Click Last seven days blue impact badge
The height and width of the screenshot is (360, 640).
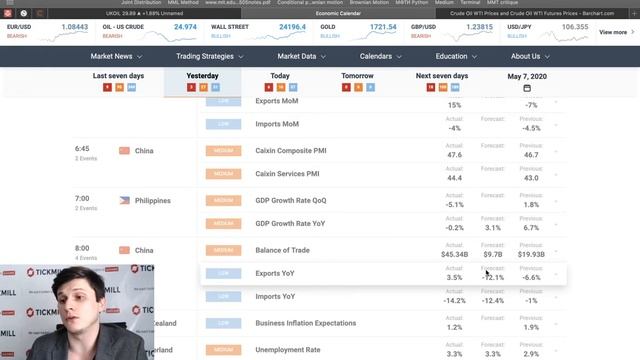tap(131, 87)
